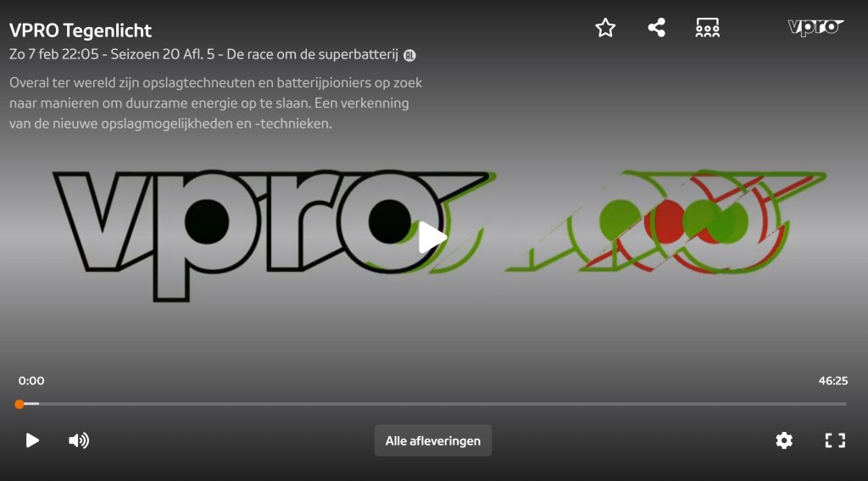868x481 pixels.
Task: Open the player settings gear
Action: 784,440
